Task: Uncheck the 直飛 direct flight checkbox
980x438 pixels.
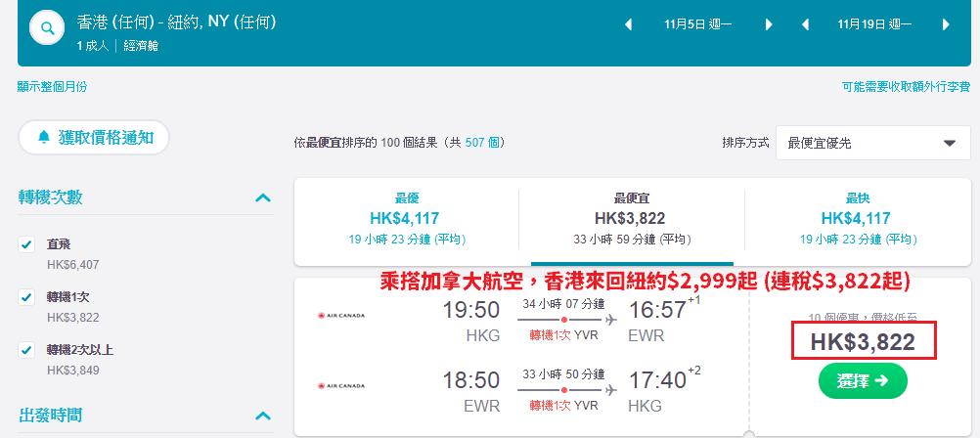Action: (x=26, y=245)
